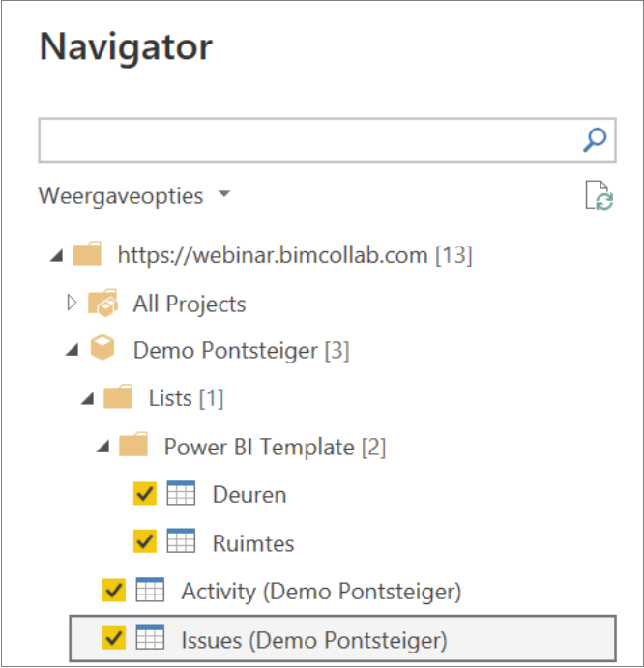This screenshot has width=644, height=668.
Task: Collapse the Demo Pontsteiger node arrow
Action: [73, 350]
